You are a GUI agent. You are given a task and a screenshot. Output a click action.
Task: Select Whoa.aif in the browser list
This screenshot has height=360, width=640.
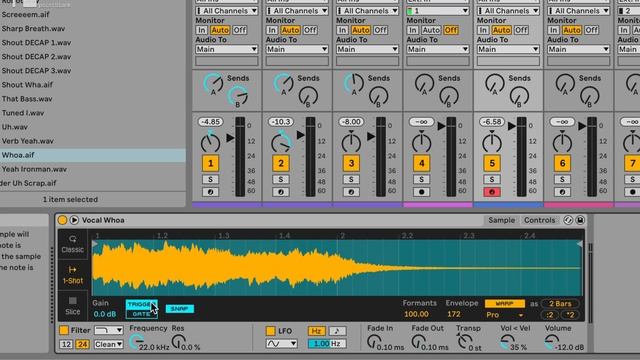click(93, 155)
